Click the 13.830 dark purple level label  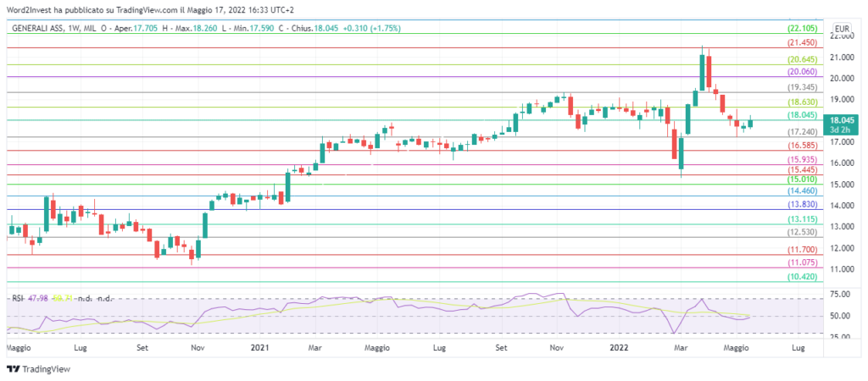coord(801,205)
